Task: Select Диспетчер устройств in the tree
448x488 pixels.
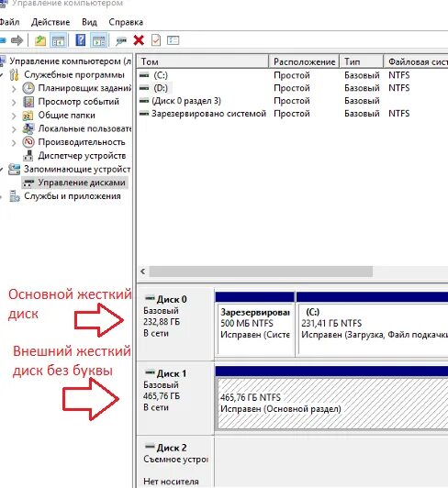Action: (x=82, y=156)
